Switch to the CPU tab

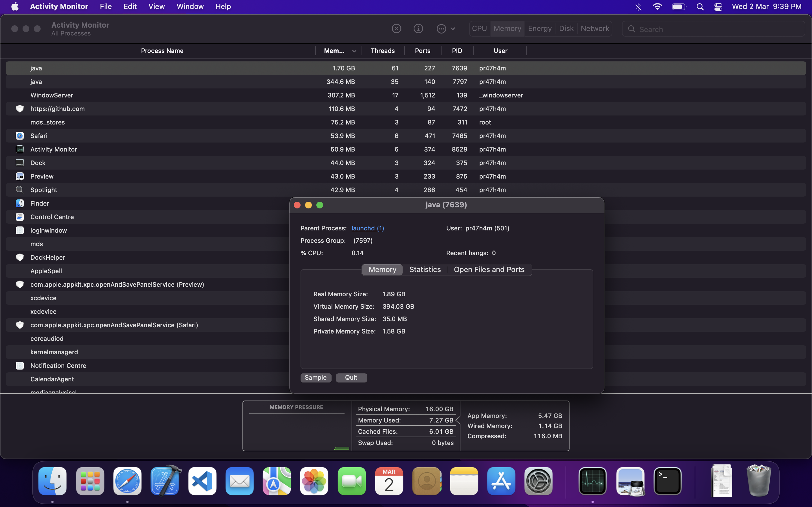coord(479,29)
